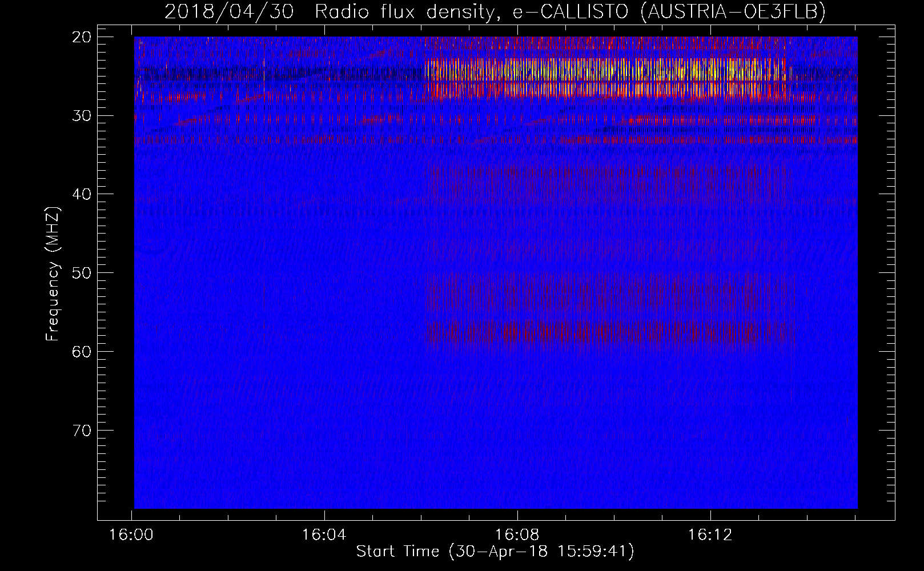This screenshot has height=571, width=924.
Task: Click the '16:00' time tick label
Action: 132,535
